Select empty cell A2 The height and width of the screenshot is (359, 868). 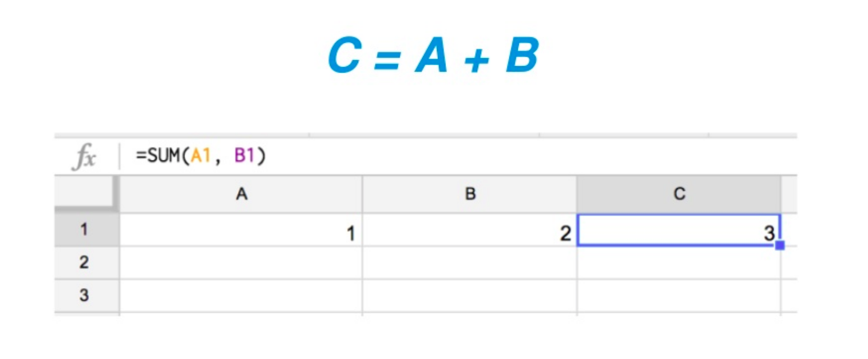pos(241,263)
